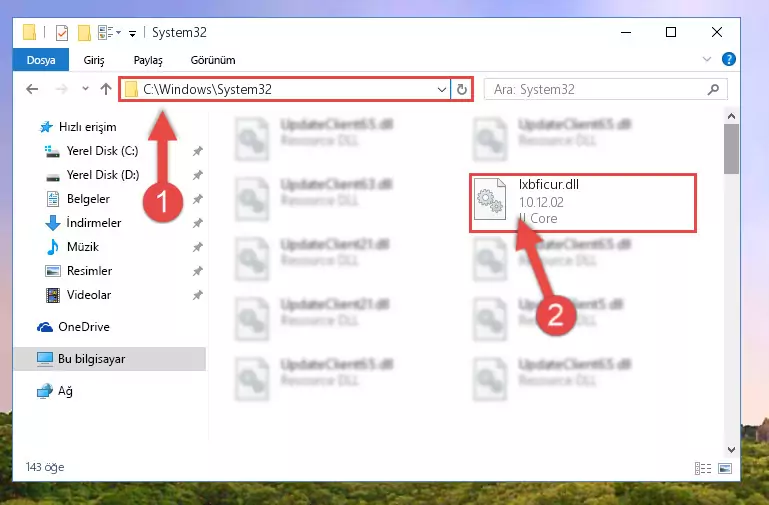
Task: Click the New folder icon in title bar
Action: click(84, 33)
